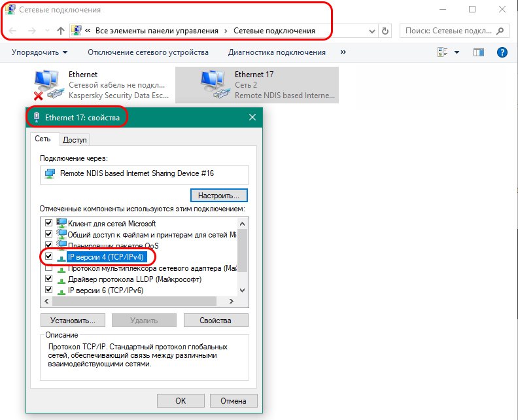518x420 pixels.
Task: Switch to the Доступ tab
Action: tap(75, 140)
